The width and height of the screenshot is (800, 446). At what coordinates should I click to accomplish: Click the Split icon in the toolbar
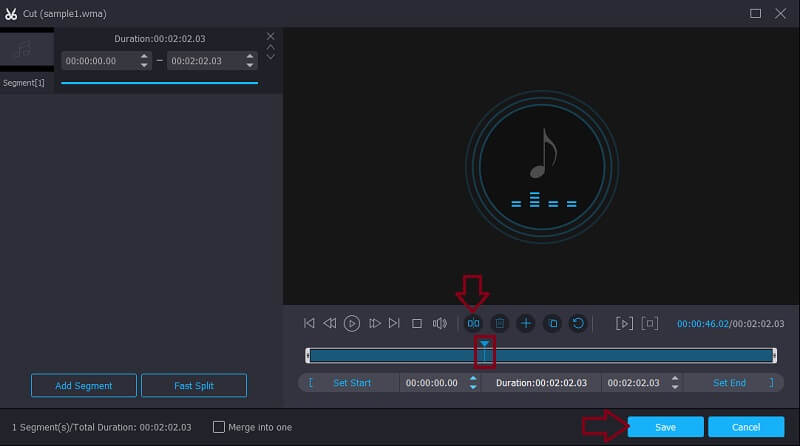pos(473,323)
